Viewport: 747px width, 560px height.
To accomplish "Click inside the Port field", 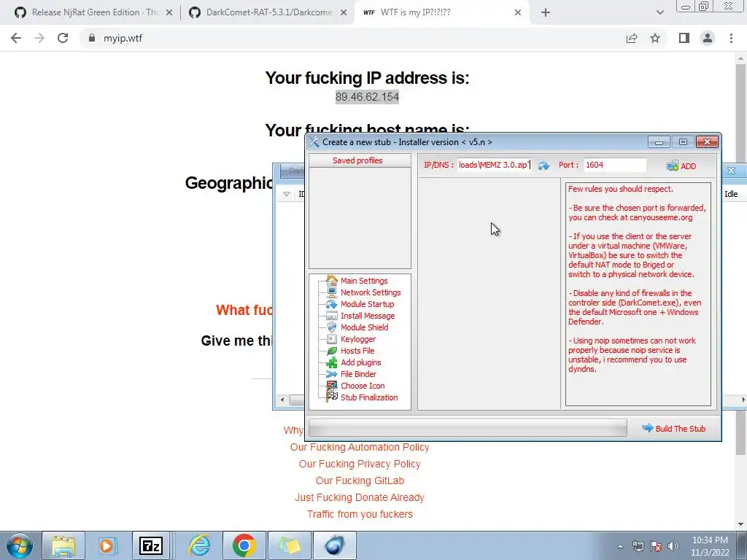I will click(x=614, y=165).
